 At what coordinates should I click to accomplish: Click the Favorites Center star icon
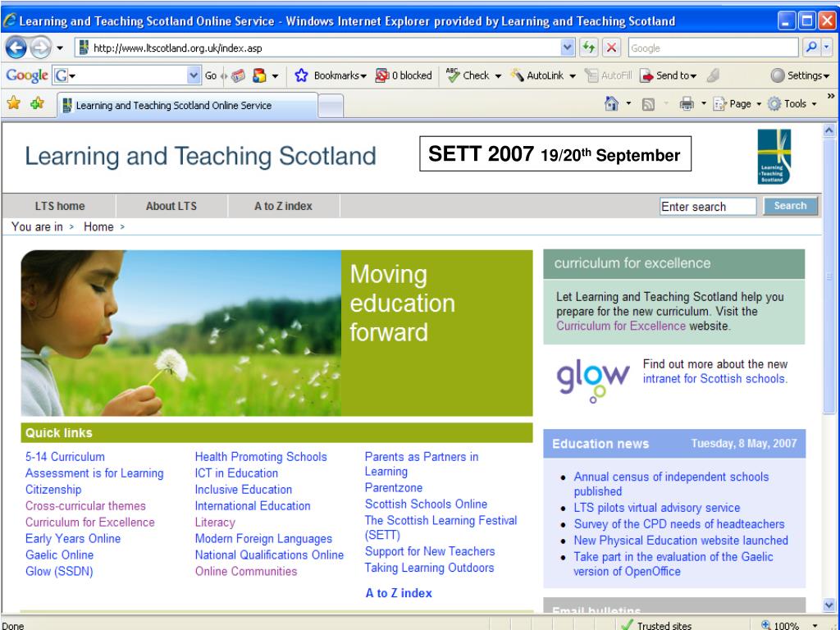coord(14,103)
